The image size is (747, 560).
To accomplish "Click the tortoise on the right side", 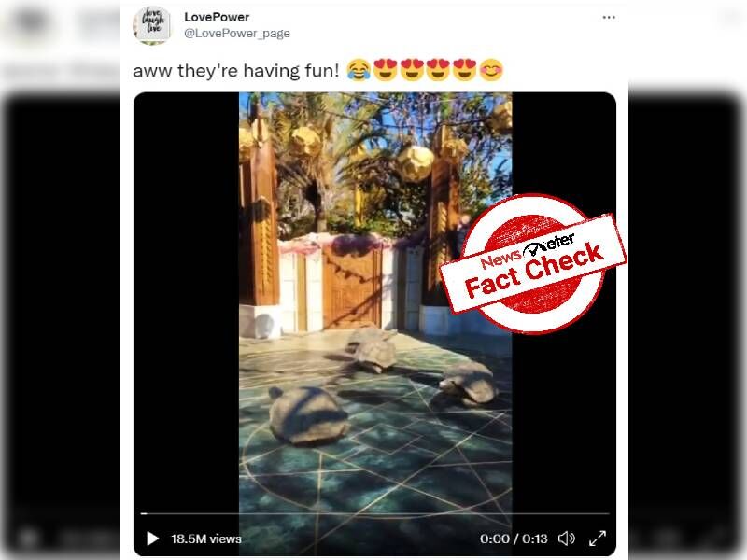I will (469, 383).
